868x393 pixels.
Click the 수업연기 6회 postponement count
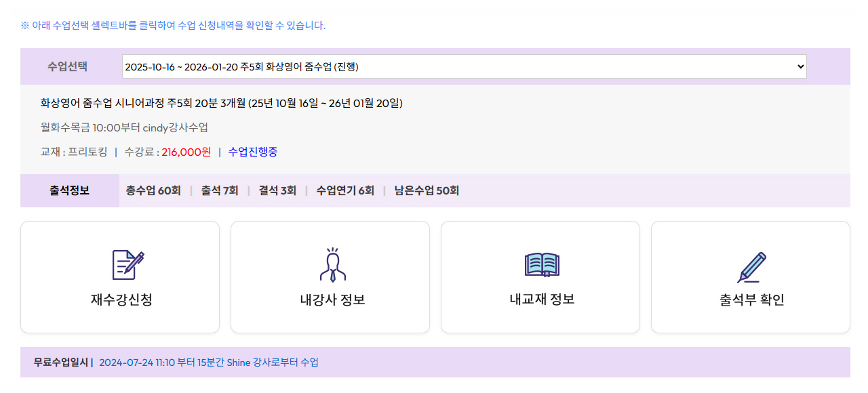[347, 190]
